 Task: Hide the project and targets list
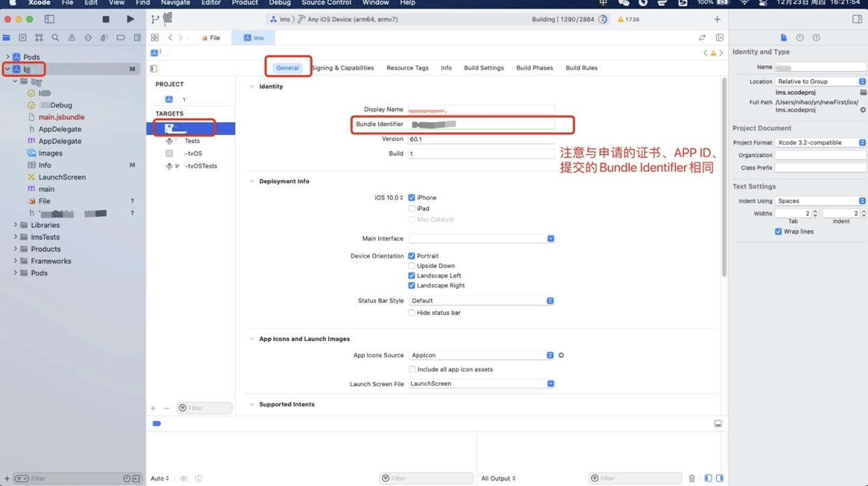point(154,68)
